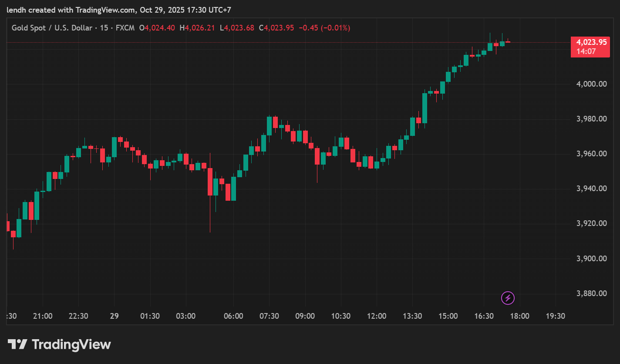The image size is (620, 364).
Task: Click the low value L4,023.68
Action: pyautogui.click(x=237, y=28)
